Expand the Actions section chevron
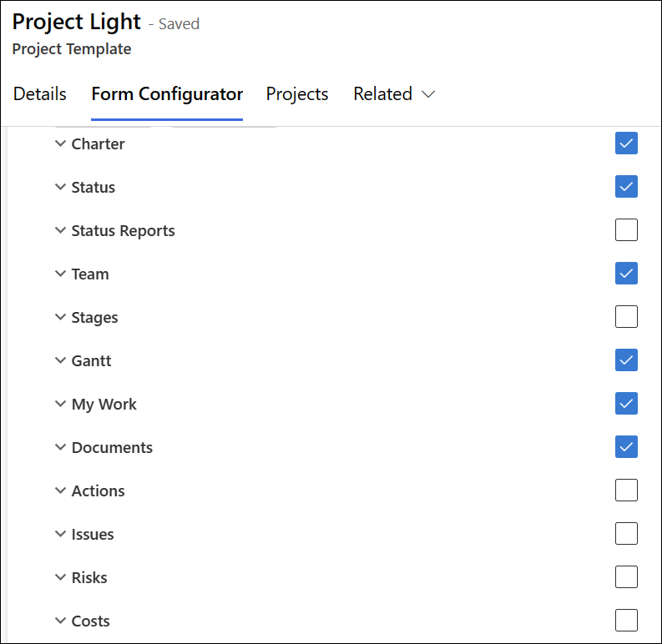Screen dimensions: 662x644 coord(60,491)
